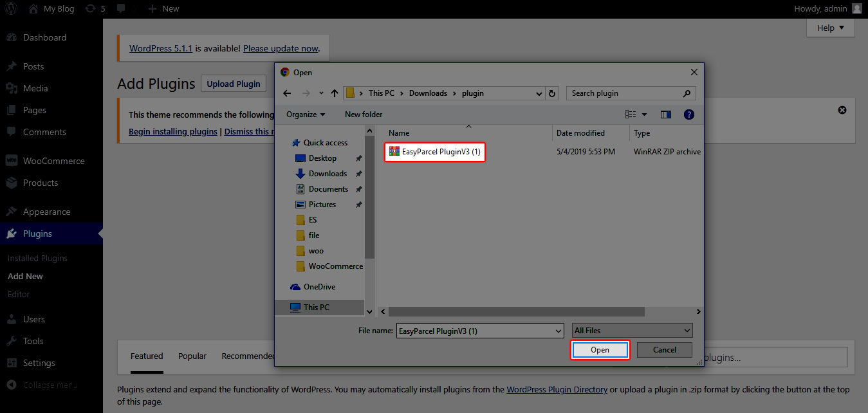Click Downloads in the breadcrumb path
Screen dimensions: 868x413
[428, 93]
